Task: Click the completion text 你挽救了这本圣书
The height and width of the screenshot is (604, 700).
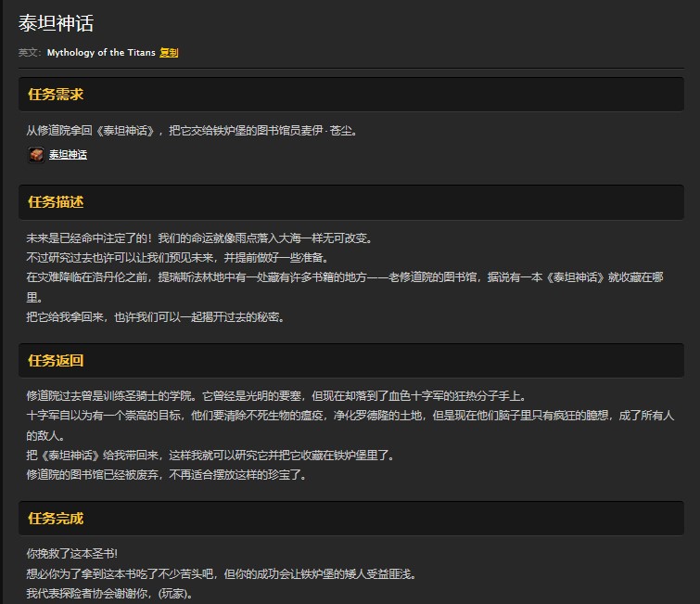Action: point(72,554)
